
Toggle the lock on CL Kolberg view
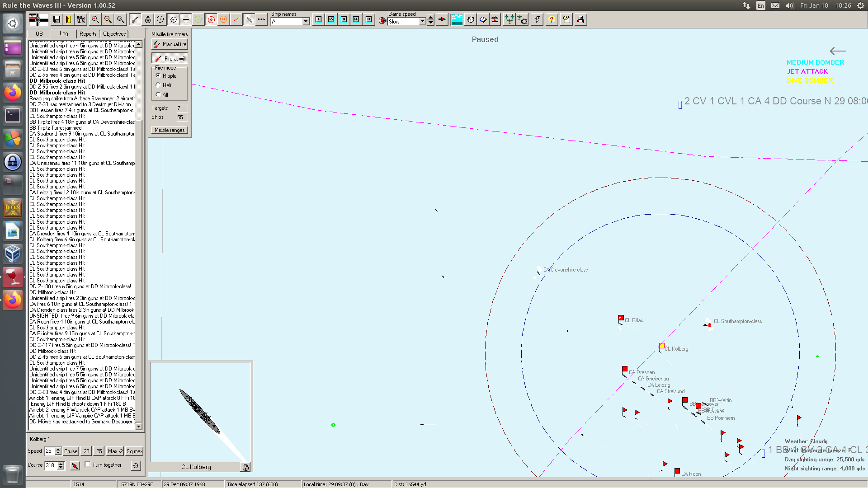click(245, 467)
